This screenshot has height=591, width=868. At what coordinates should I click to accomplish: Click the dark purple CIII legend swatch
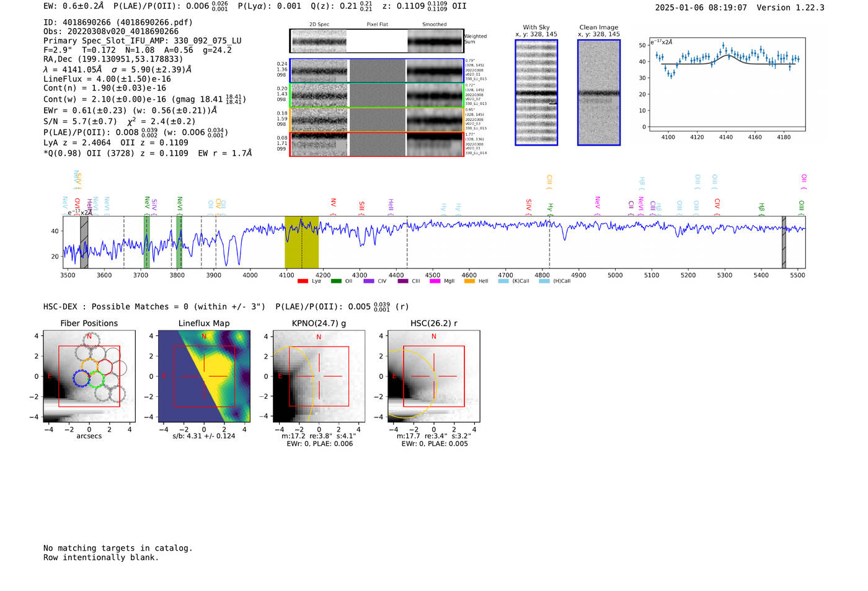click(x=403, y=281)
